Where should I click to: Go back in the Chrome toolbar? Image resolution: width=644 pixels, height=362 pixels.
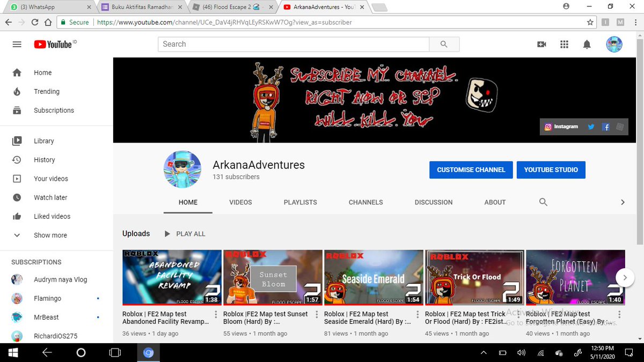[x=9, y=23]
